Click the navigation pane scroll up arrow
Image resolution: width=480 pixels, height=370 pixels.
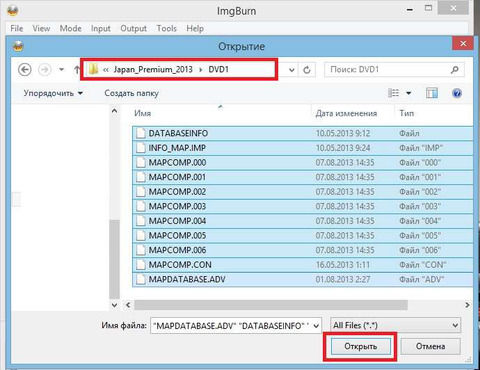click(x=114, y=111)
